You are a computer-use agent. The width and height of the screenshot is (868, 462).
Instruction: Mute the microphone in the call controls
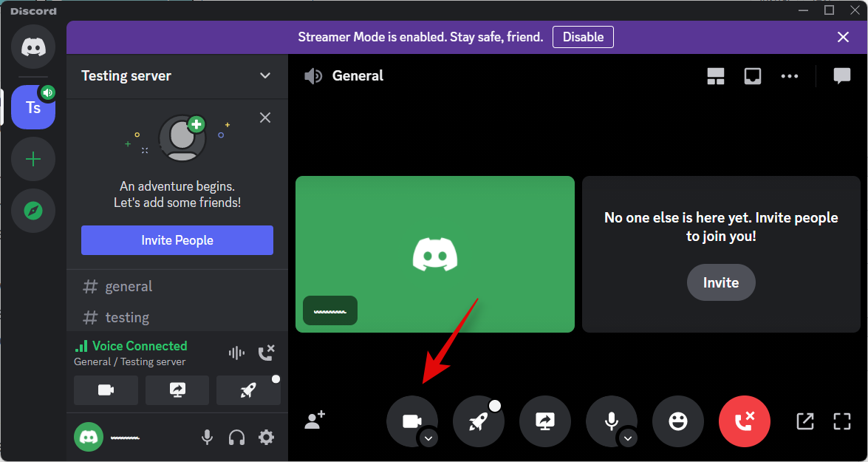pos(610,420)
